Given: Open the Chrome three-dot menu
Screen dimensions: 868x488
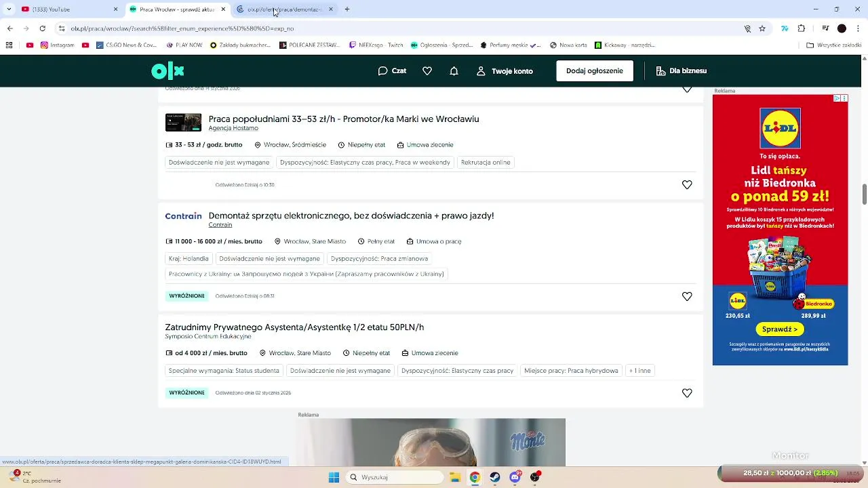Looking at the screenshot, I should (x=859, y=28).
